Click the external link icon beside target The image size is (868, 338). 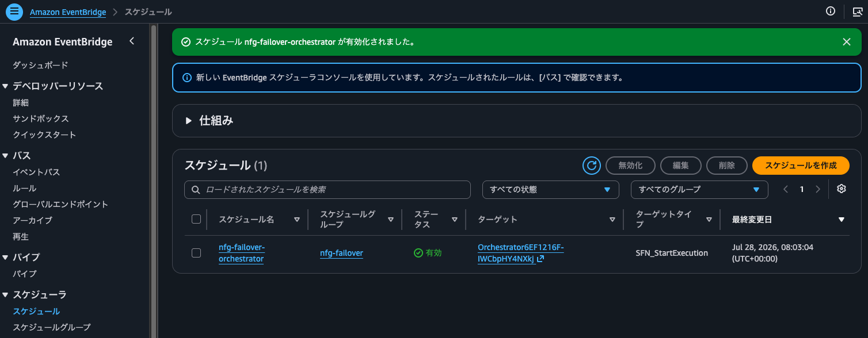(540, 259)
